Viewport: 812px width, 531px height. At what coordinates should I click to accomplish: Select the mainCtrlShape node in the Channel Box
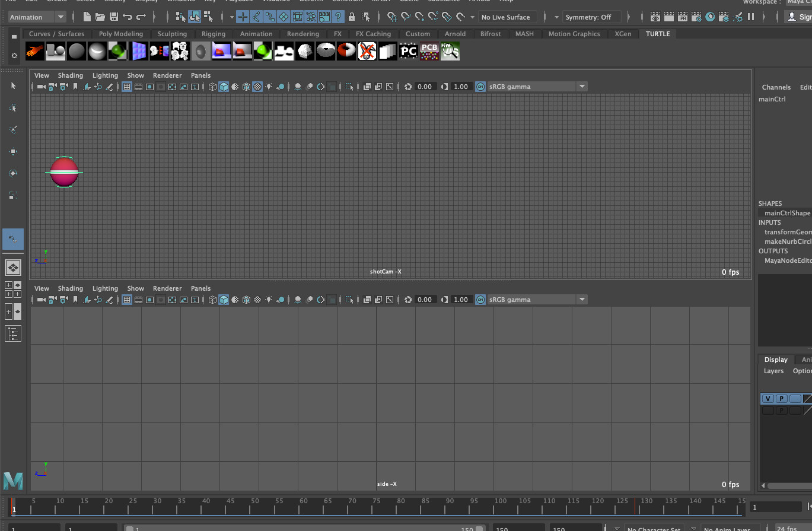pyautogui.click(x=786, y=213)
